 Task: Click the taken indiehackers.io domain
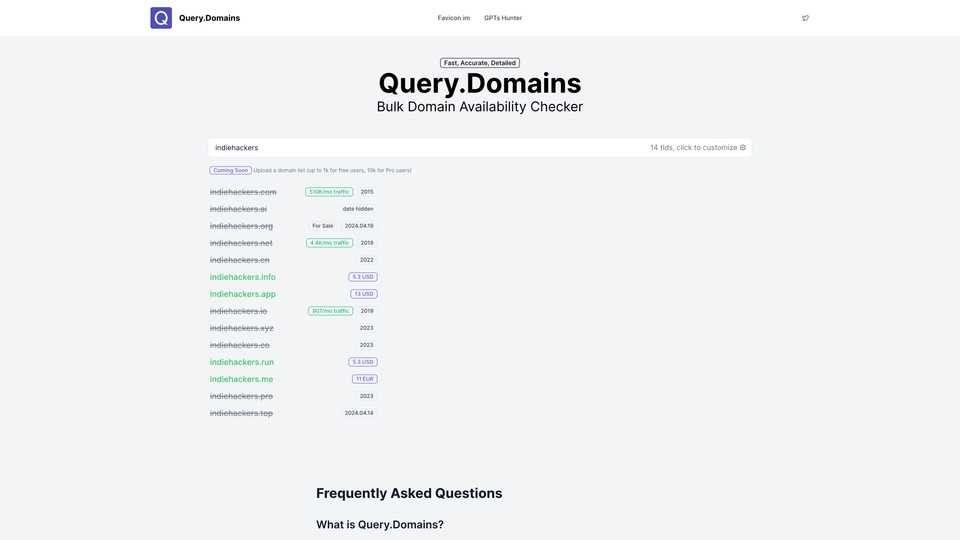(x=238, y=311)
